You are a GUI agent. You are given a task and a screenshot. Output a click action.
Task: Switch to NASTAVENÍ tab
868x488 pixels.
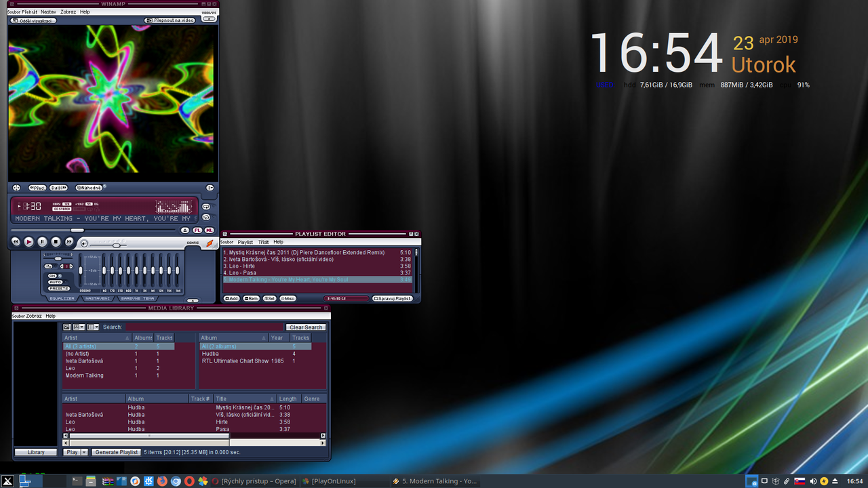pyautogui.click(x=98, y=298)
